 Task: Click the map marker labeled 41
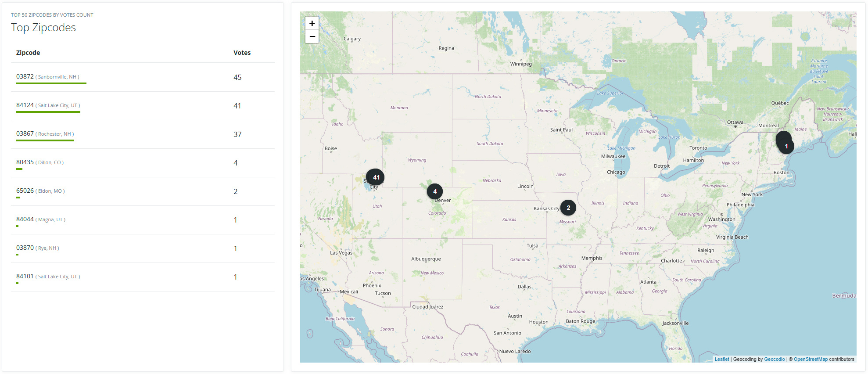[375, 177]
